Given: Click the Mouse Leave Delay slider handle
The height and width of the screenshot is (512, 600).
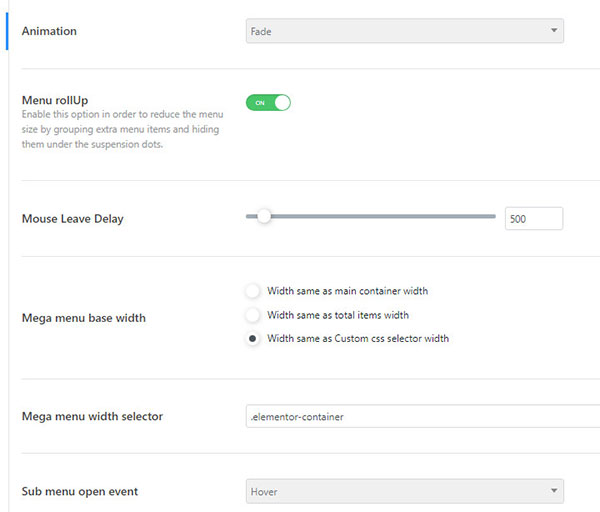Looking at the screenshot, I should (264, 216).
